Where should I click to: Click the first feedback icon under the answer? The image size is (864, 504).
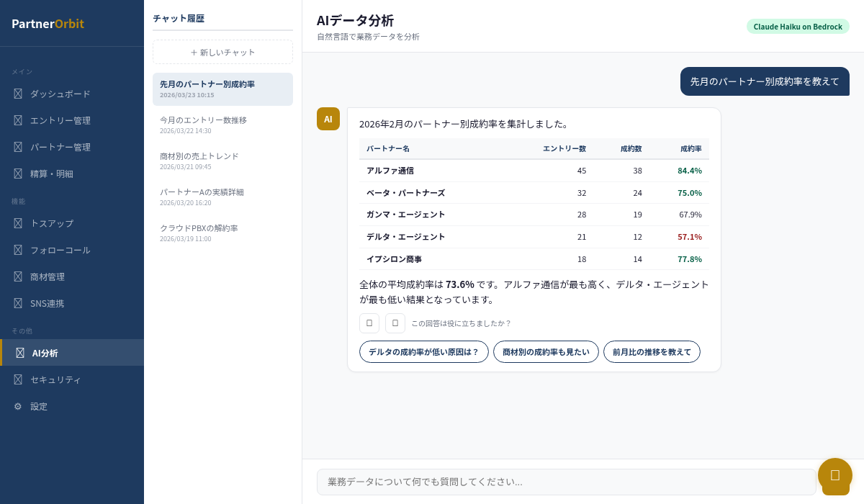coord(369,323)
